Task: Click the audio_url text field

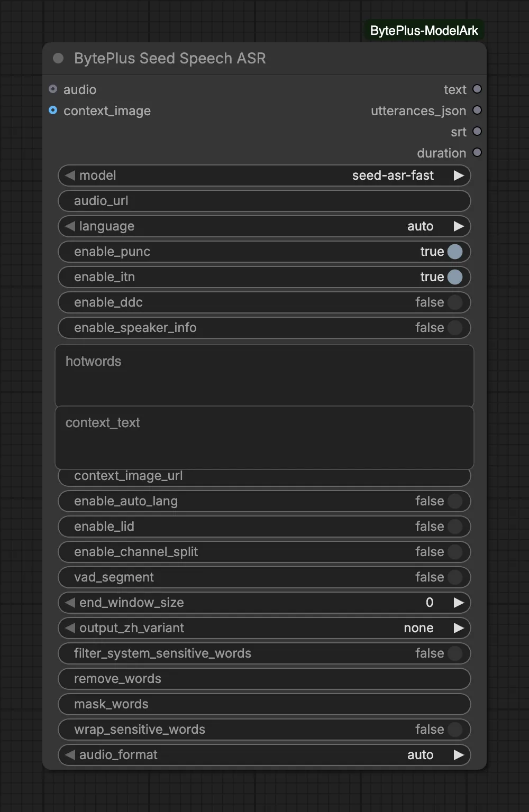Action: [x=264, y=201]
